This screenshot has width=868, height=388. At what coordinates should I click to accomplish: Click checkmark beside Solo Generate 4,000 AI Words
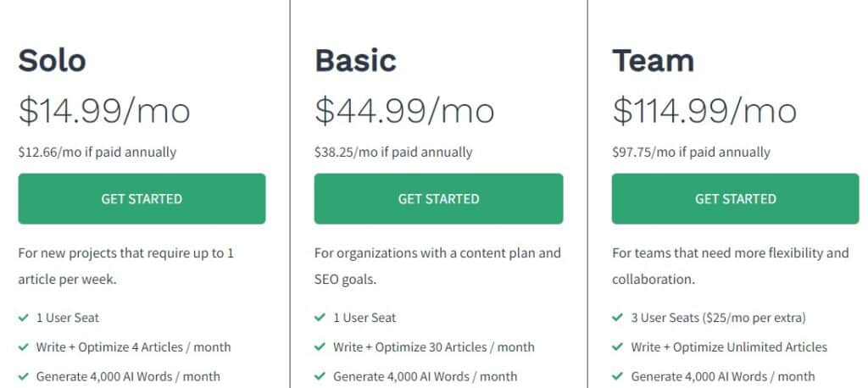[23, 376]
